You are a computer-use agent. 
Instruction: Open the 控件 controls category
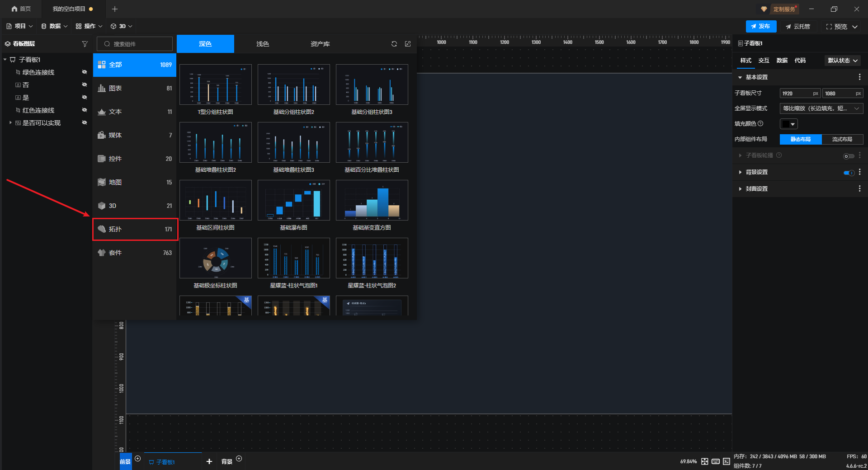[135, 159]
